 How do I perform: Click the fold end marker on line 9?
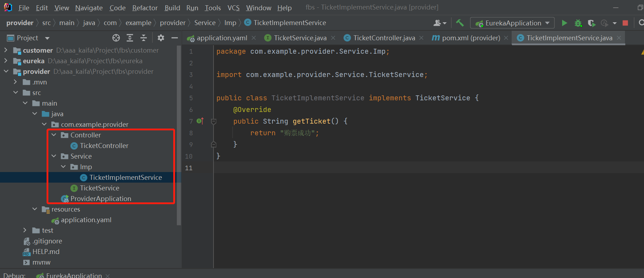point(213,144)
